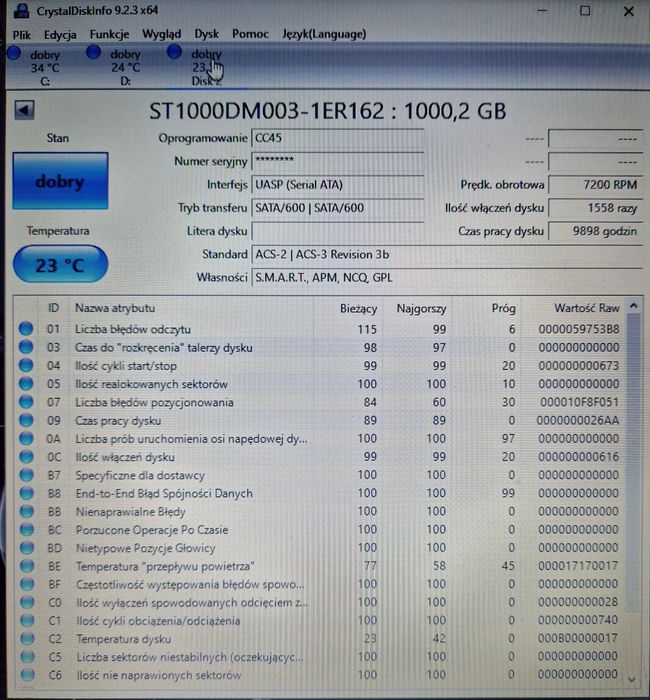The width and height of the screenshot is (650, 700).
Task: Open the Pomoc menu
Action: point(250,34)
